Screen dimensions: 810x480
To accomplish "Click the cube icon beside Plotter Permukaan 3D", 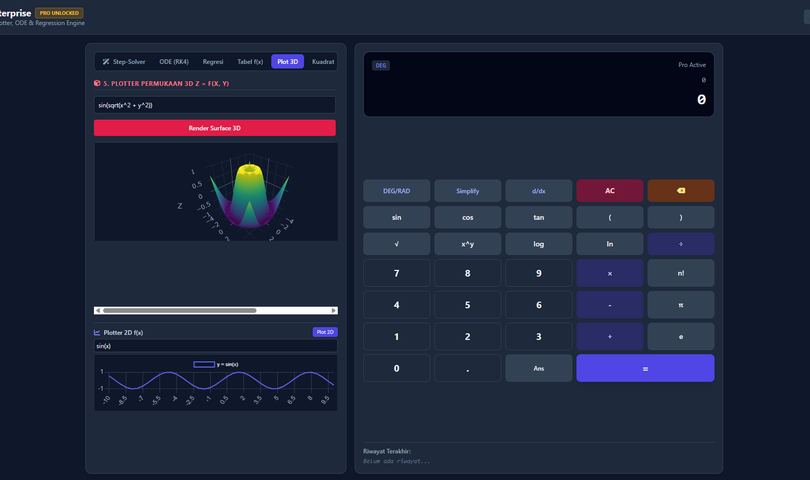I will point(97,83).
